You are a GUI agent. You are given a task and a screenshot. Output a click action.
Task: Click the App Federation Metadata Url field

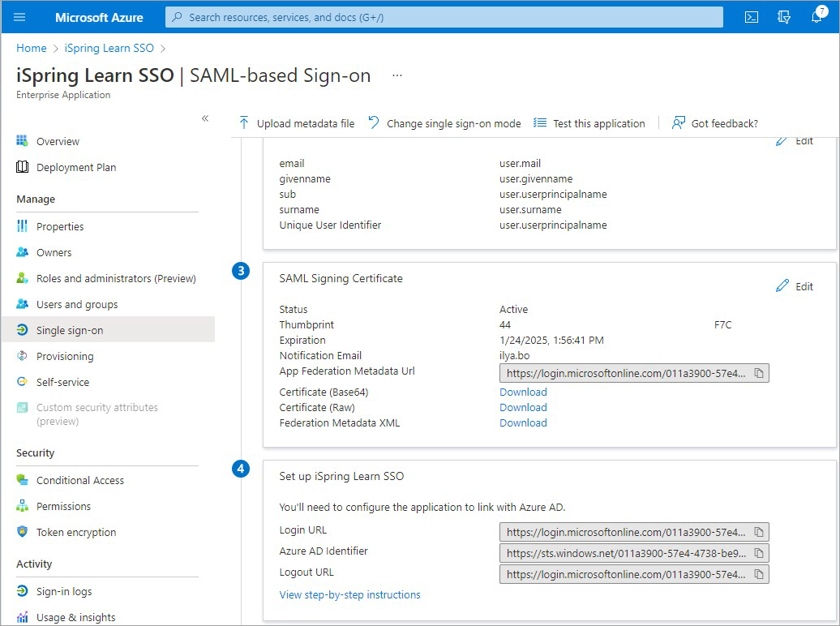[x=634, y=373]
